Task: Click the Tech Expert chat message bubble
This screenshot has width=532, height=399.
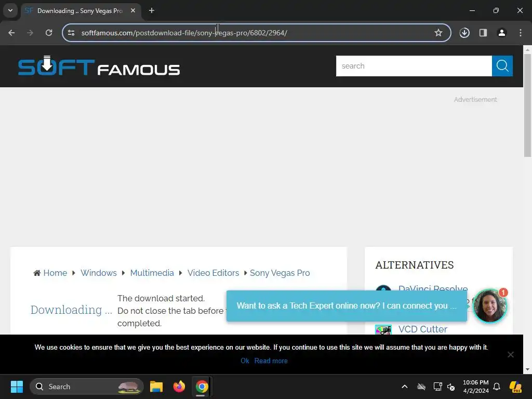Action: [x=347, y=305]
